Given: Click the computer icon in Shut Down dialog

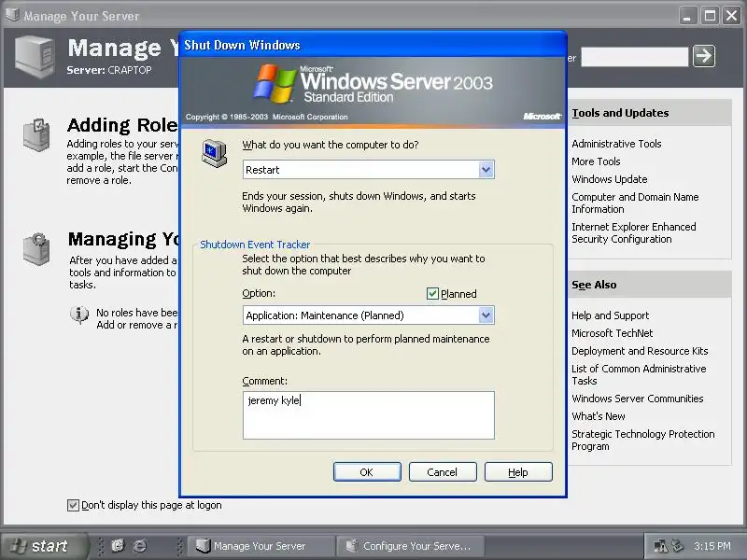Looking at the screenshot, I should (x=214, y=153).
